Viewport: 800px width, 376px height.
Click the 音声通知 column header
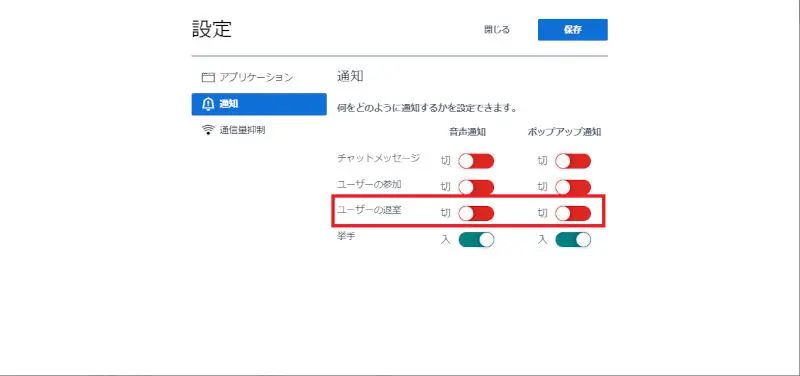[467, 133]
